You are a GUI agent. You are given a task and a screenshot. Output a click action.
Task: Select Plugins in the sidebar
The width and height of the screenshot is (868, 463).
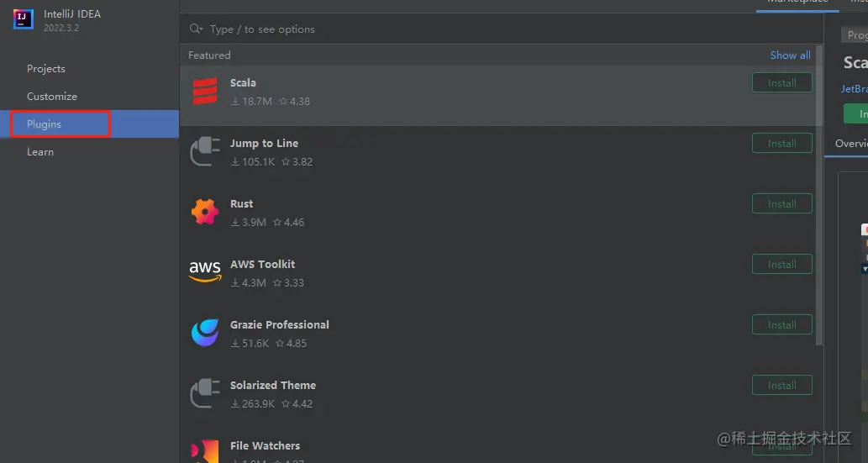89,124
